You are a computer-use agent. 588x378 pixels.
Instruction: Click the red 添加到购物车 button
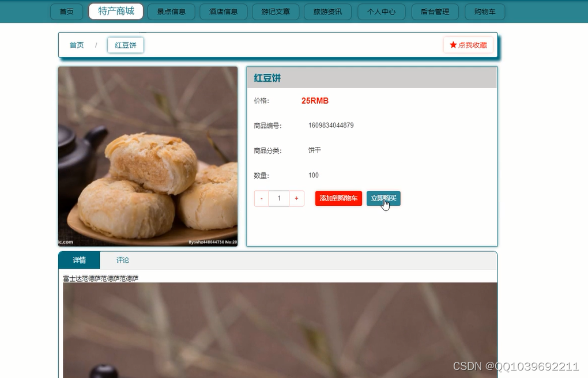[x=338, y=198]
